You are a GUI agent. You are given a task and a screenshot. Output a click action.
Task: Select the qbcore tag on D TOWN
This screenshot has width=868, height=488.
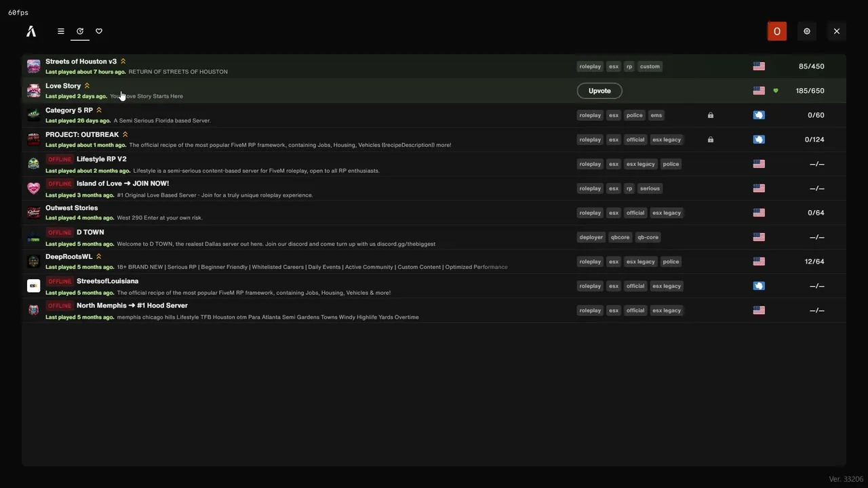620,237
